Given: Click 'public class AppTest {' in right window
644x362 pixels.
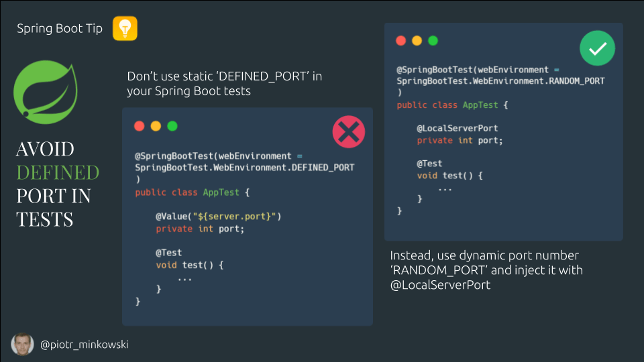Looking at the screenshot, I should click(x=452, y=105).
